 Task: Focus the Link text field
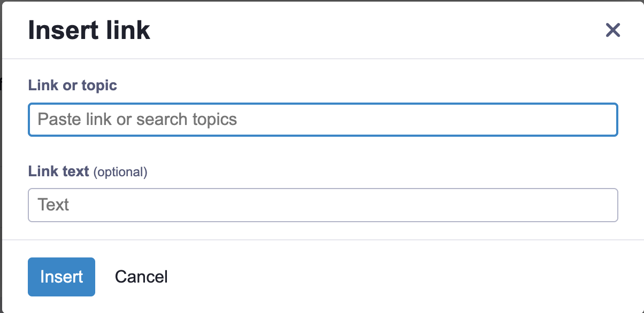click(x=323, y=205)
